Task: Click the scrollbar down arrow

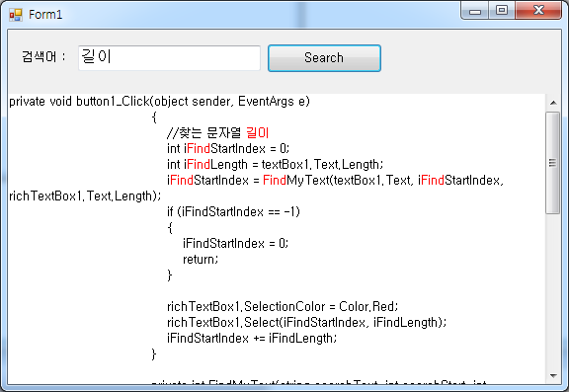Action: 553,375
